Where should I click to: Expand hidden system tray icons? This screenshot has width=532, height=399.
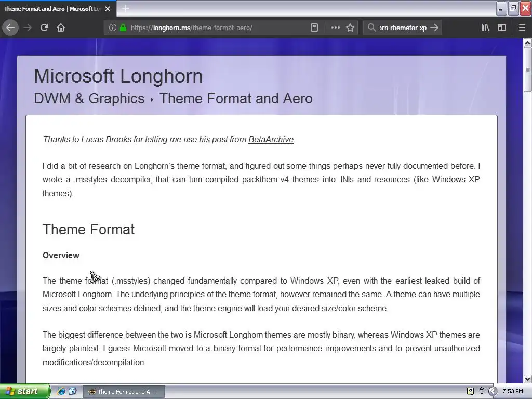coord(493,391)
